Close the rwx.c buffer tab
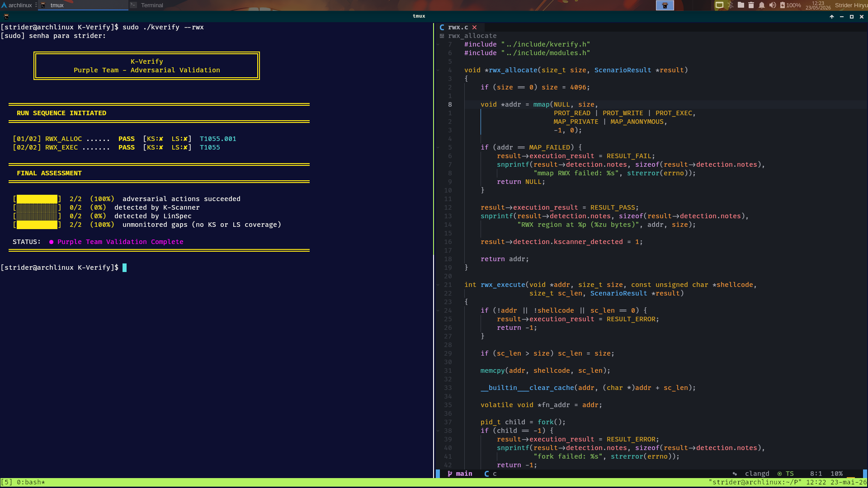 point(474,27)
